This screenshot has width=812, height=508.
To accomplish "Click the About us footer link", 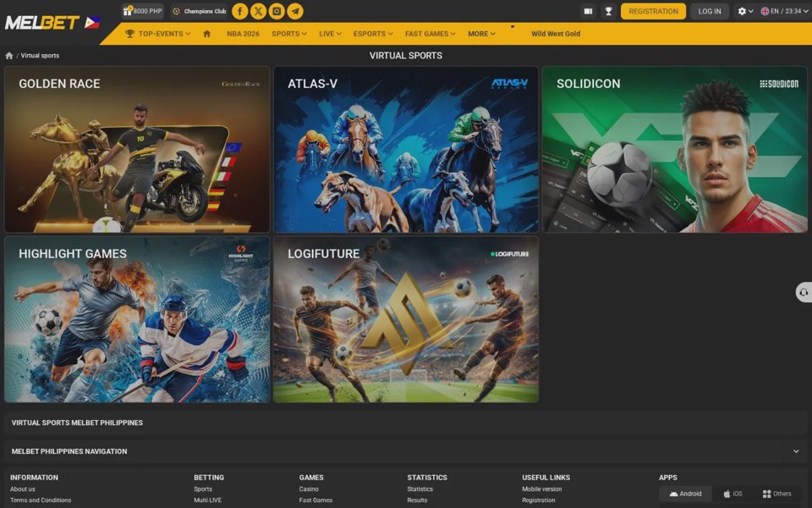I will tap(23, 489).
